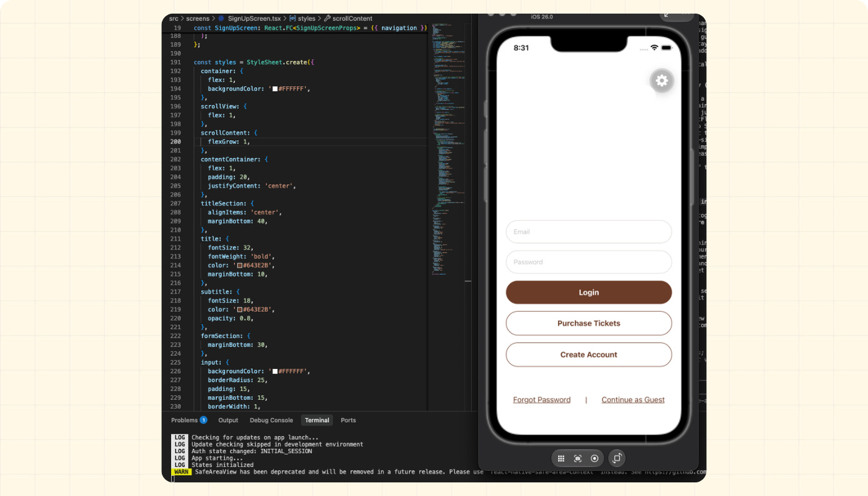Select the Terminal panel tab

pyautogui.click(x=317, y=420)
